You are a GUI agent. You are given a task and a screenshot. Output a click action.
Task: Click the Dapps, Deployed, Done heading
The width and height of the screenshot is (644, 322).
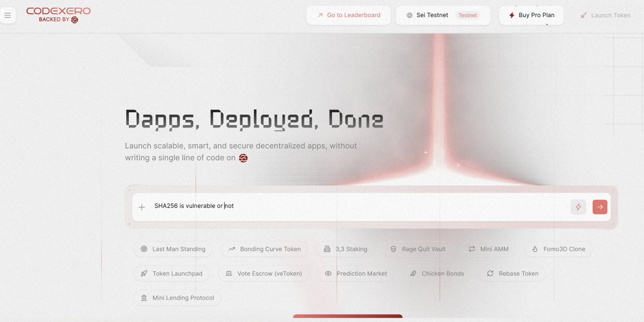254,119
